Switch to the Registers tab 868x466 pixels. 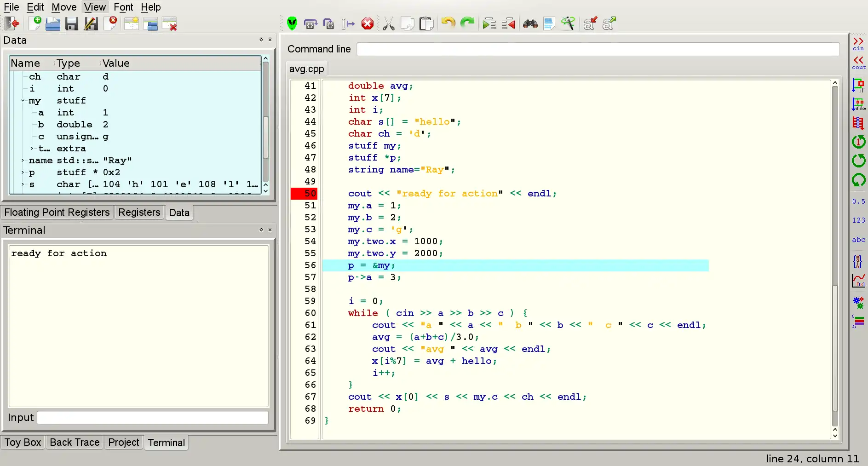pyautogui.click(x=139, y=212)
